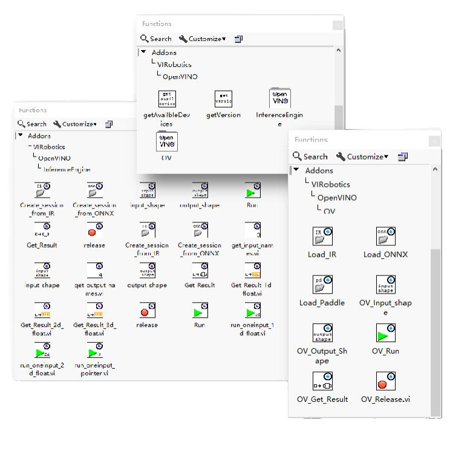Select Get_Result_3d_float.vi icon

95,310
